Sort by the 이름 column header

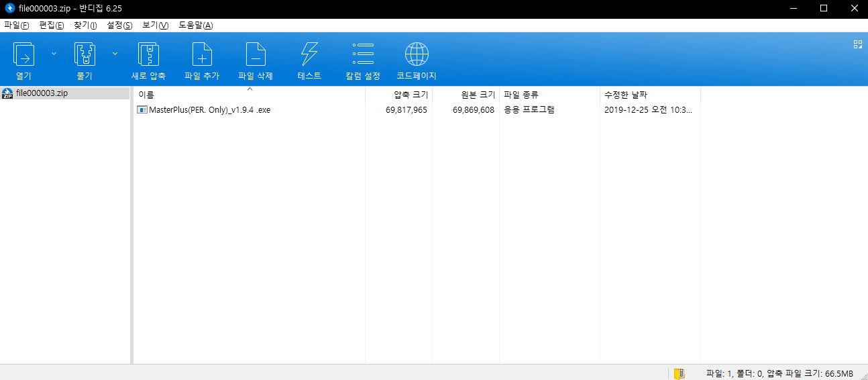pos(250,95)
